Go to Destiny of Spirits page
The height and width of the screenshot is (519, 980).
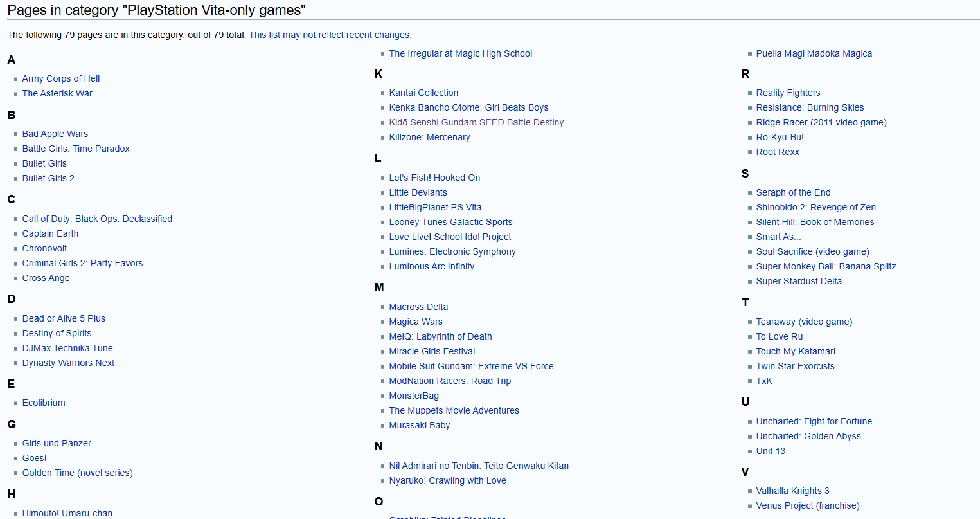[x=57, y=333]
